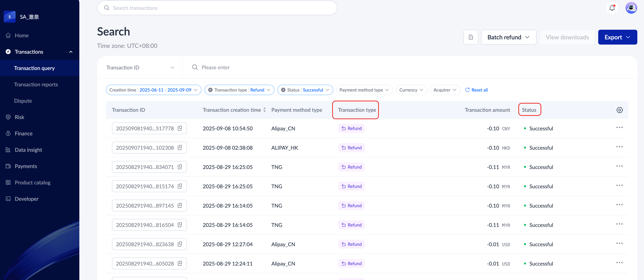
Task: Open the Finance sidebar menu
Action: (x=24, y=134)
